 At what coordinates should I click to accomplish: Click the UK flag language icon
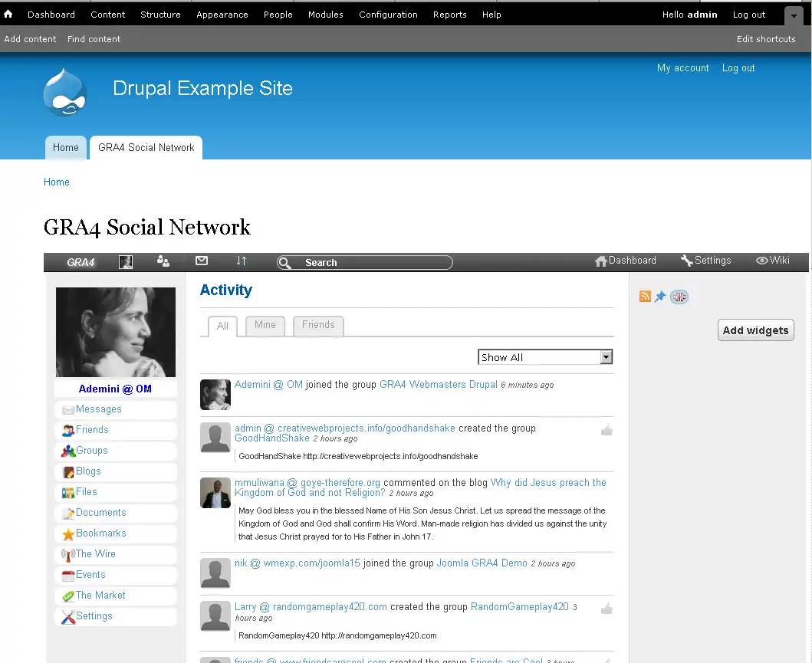[679, 297]
